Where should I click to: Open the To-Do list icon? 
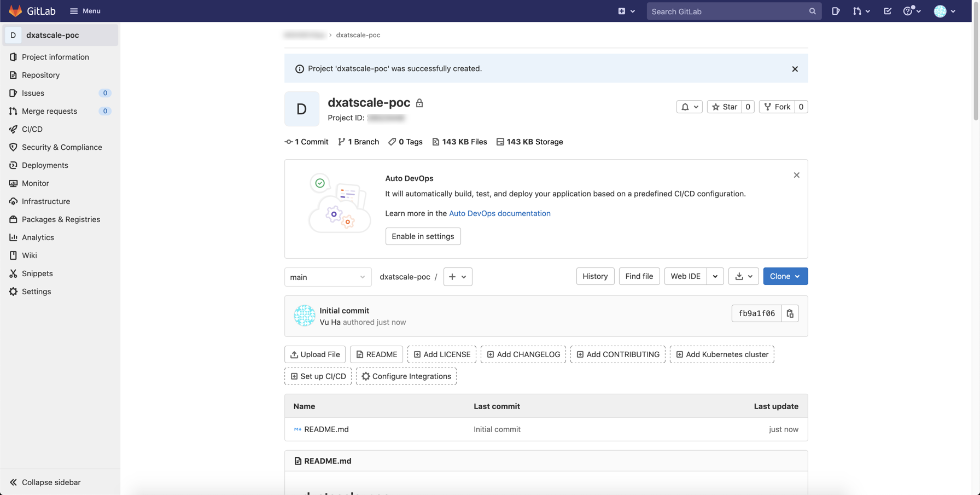888,11
